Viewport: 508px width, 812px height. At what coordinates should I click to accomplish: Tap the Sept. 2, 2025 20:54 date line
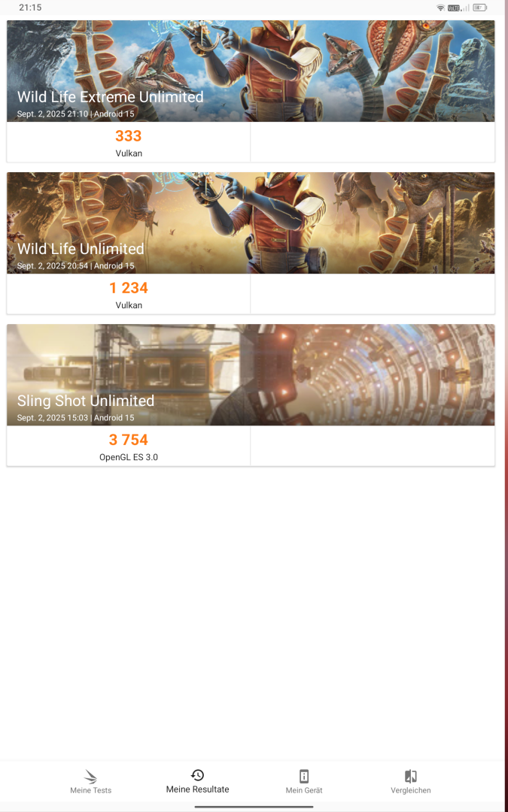pyautogui.click(x=76, y=265)
